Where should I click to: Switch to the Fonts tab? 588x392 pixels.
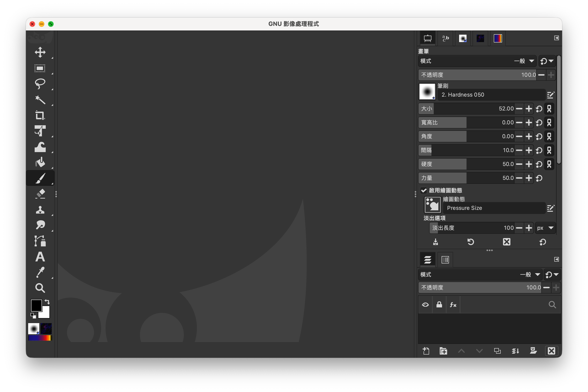pos(445,39)
